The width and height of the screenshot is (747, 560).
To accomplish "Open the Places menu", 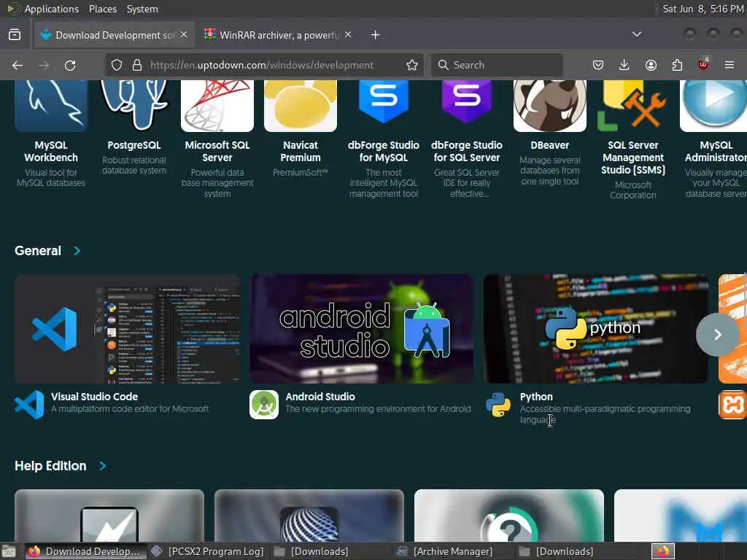I will coord(103,9).
